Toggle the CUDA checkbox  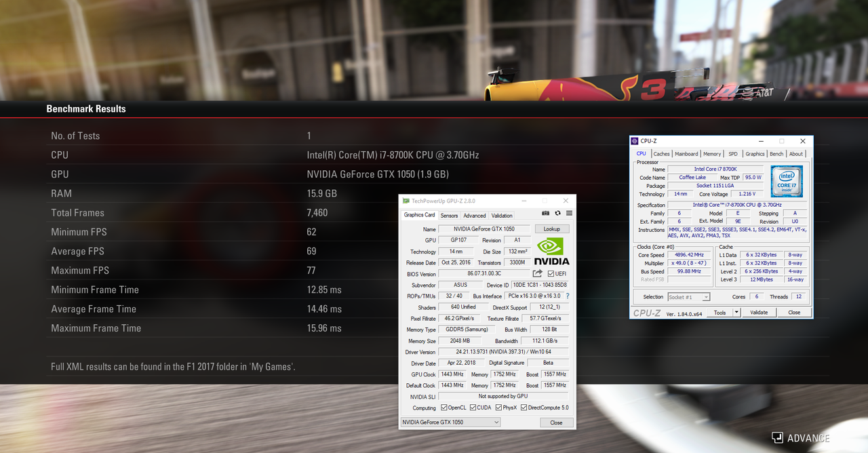tap(472, 408)
